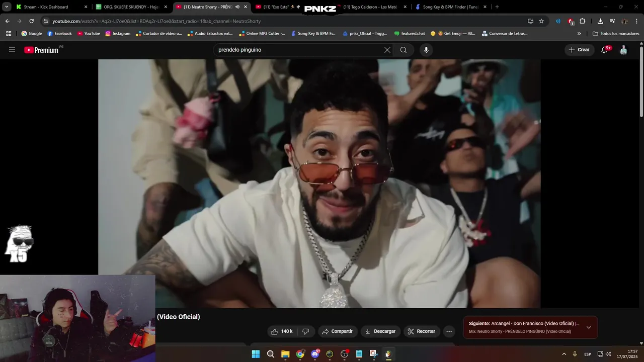Open a new browser tab

pyautogui.click(x=497, y=7)
